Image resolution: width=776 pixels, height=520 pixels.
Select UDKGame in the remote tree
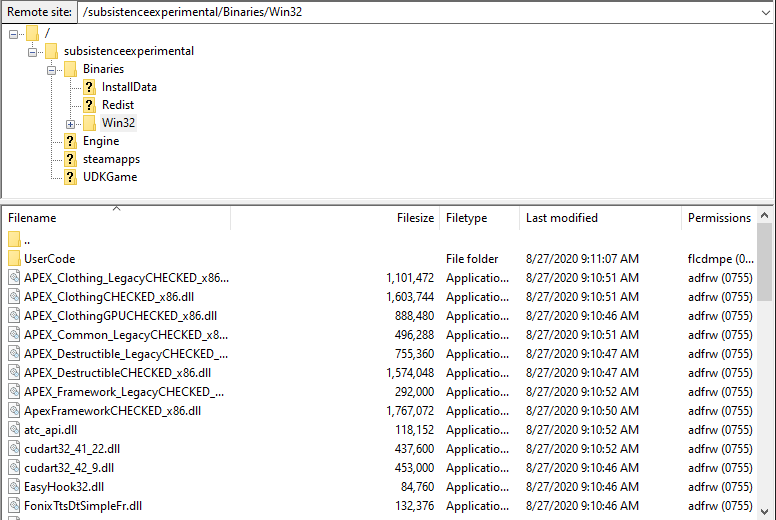tap(110, 177)
